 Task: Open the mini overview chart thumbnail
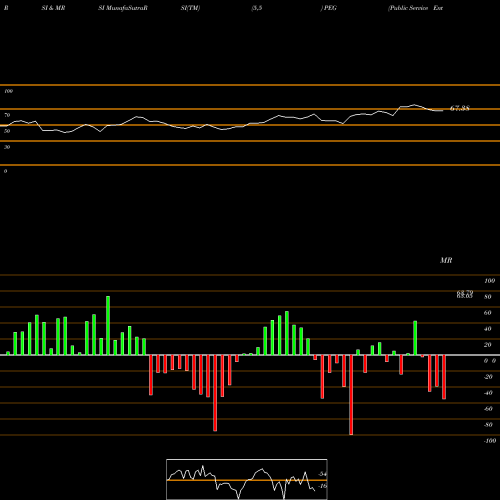click(247, 479)
